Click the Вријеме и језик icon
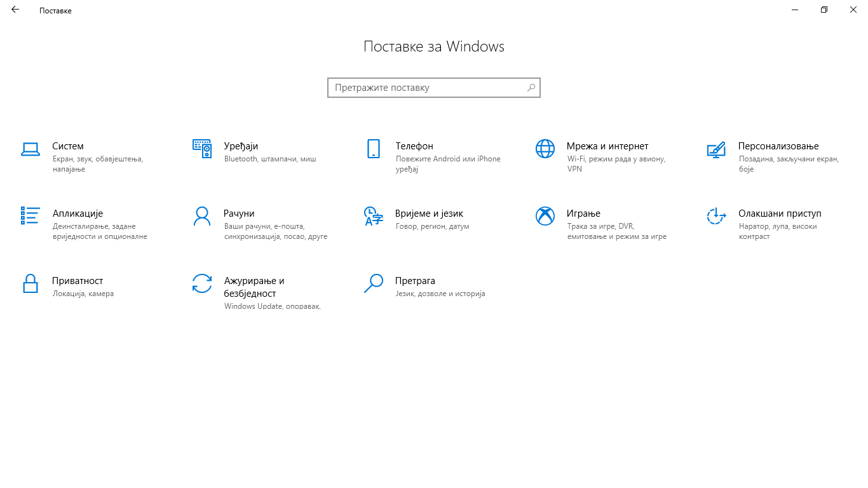The image size is (868, 488). (373, 216)
